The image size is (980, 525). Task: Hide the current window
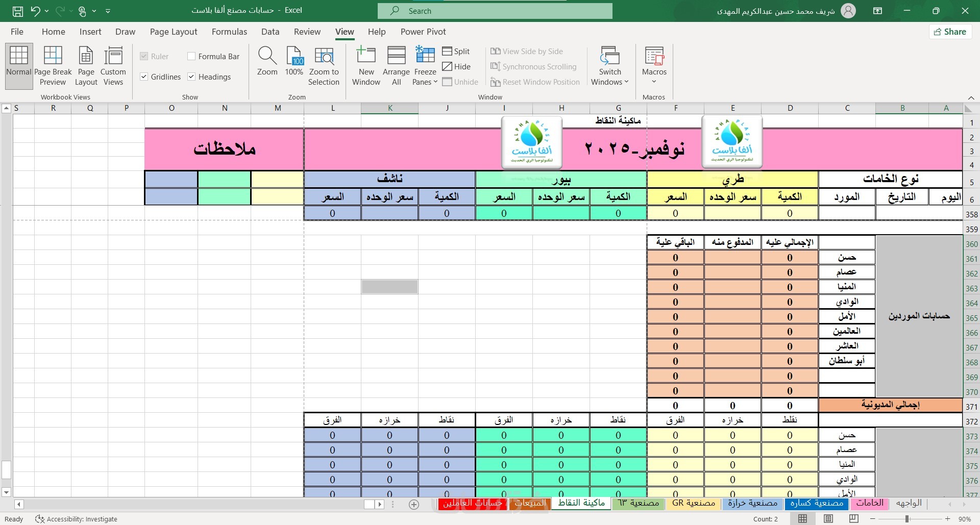(x=456, y=66)
